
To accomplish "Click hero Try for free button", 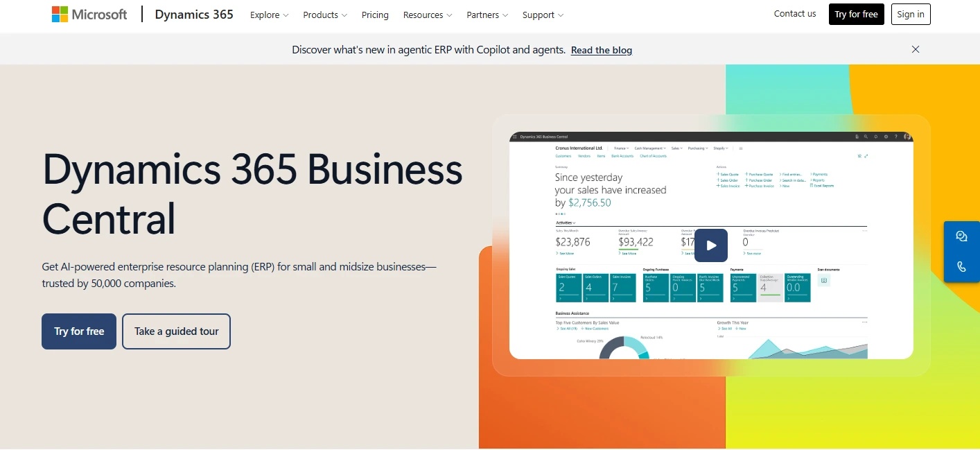I will 79,331.
